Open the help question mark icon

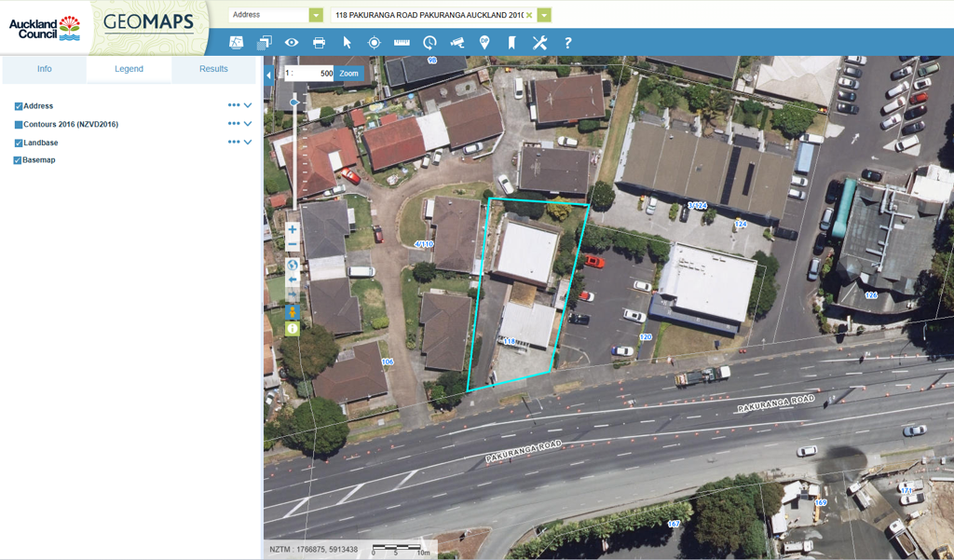click(x=567, y=43)
